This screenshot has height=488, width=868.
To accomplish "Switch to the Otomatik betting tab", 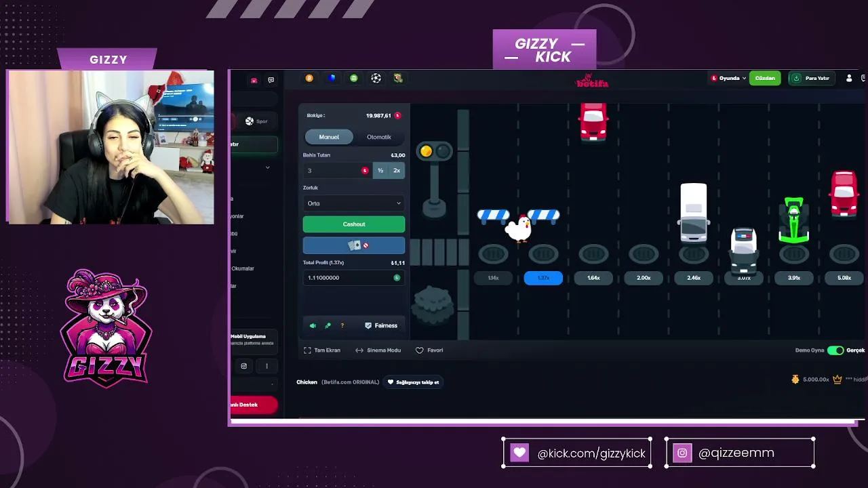I will click(x=379, y=137).
